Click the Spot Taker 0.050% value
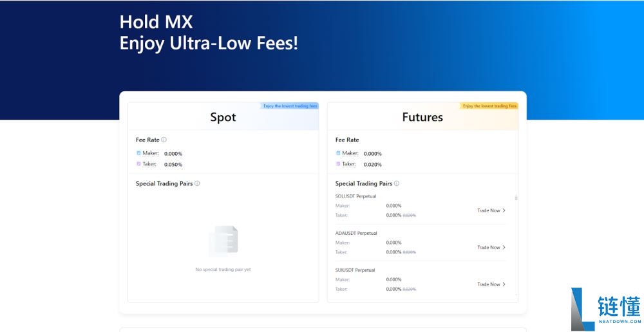 [x=173, y=165]
